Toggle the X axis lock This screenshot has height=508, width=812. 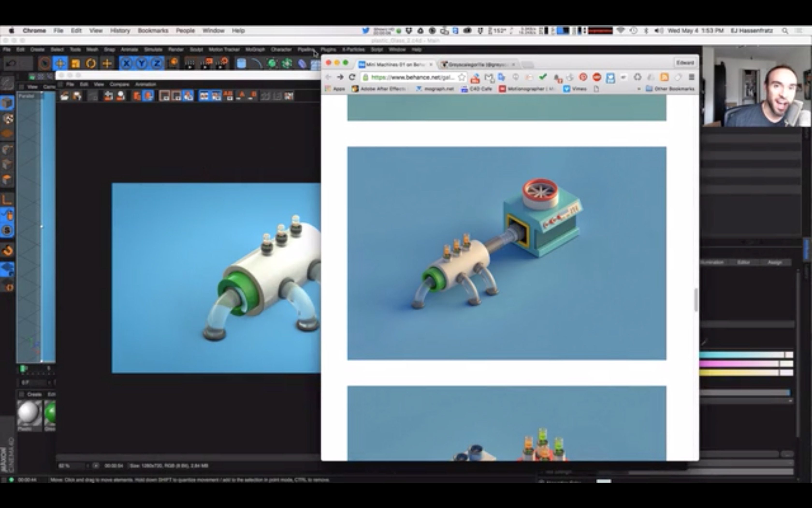point(126,63)
